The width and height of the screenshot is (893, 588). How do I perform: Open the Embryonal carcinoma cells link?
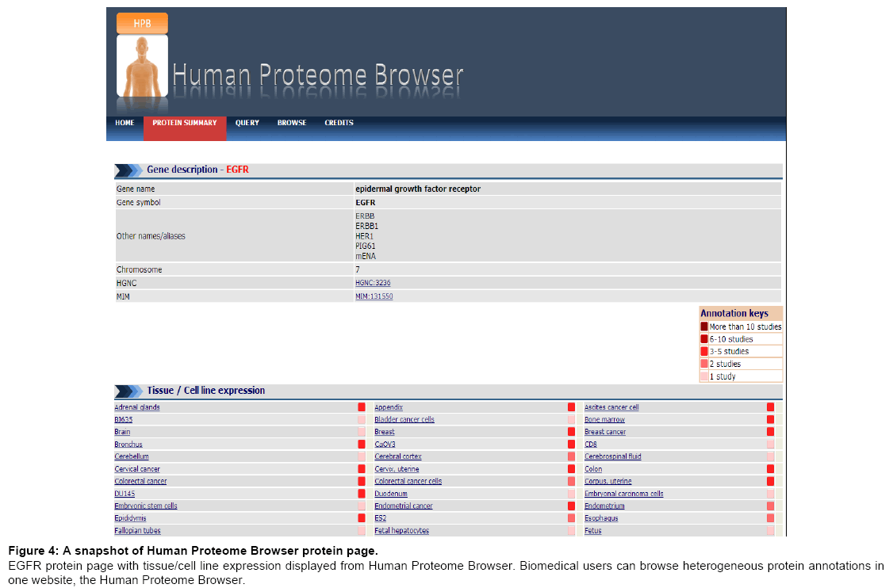tap(624, 494)
